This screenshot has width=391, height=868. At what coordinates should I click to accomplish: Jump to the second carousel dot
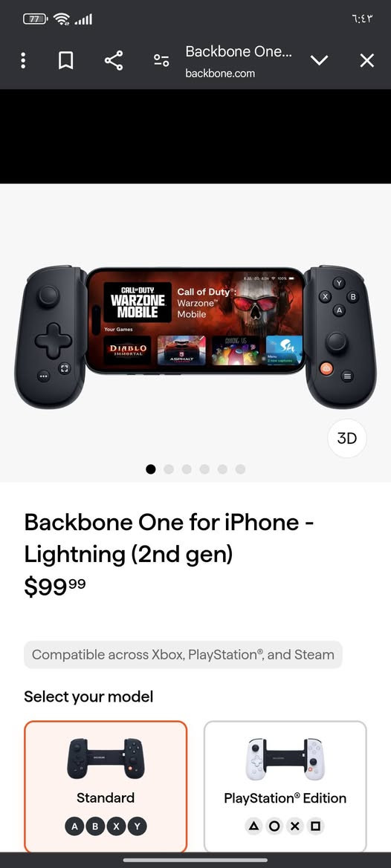tap(169, 469)
